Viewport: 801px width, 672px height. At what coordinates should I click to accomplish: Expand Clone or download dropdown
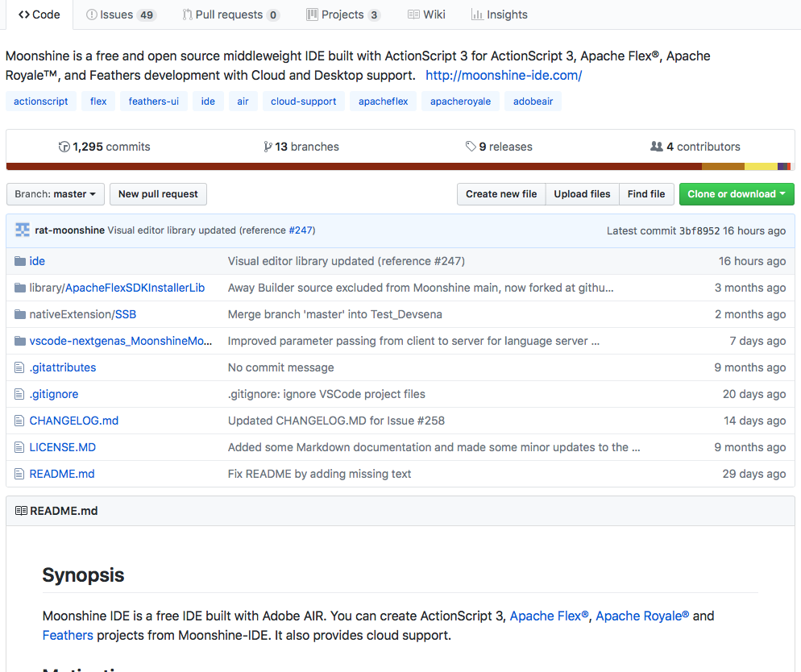coord(737,194)
